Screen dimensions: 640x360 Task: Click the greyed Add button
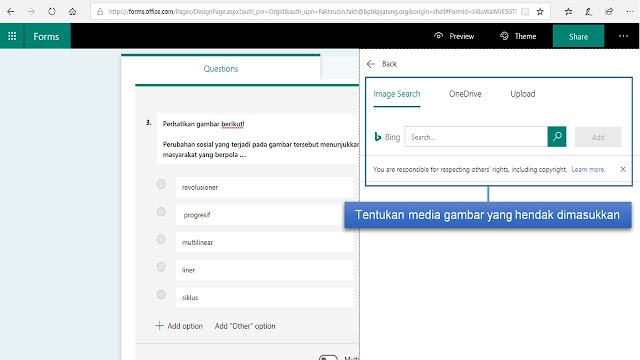pyautogui.click(x=598, y=137)
